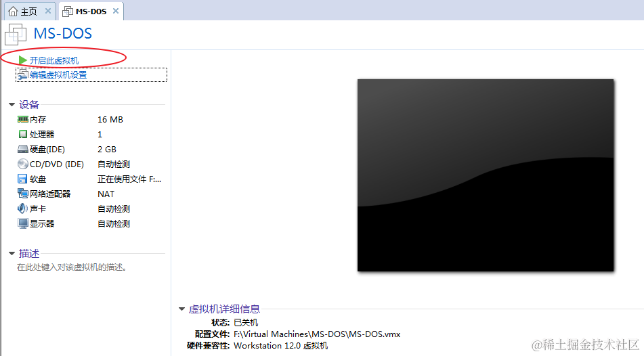Screen dimensions: 644x356
Task: Collapse the 描述 description section
Action: (x=12, y=254)
